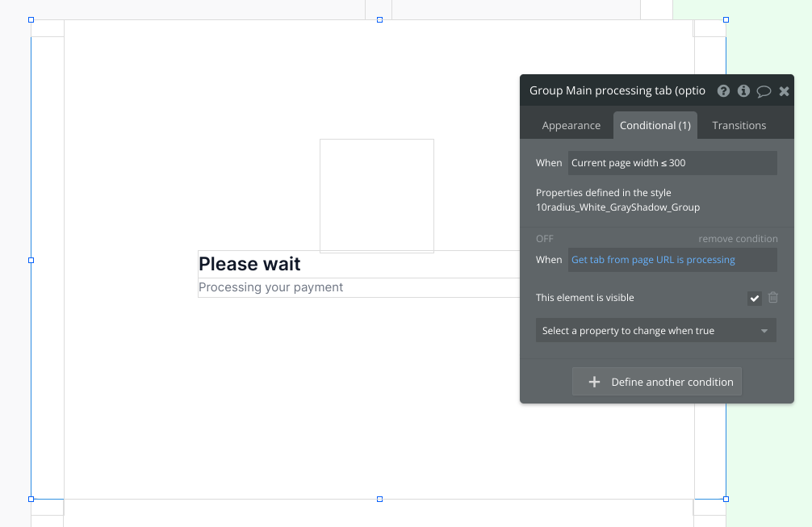Select the Please wait heading text
This screenshot has height=527, width=812.
[x=249, y=264]
